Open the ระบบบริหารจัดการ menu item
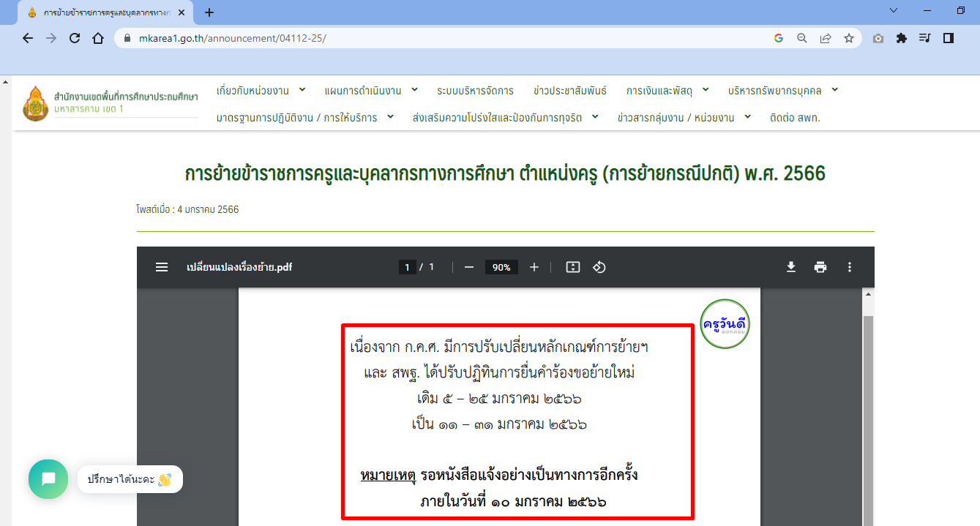 tap(475, 91)
